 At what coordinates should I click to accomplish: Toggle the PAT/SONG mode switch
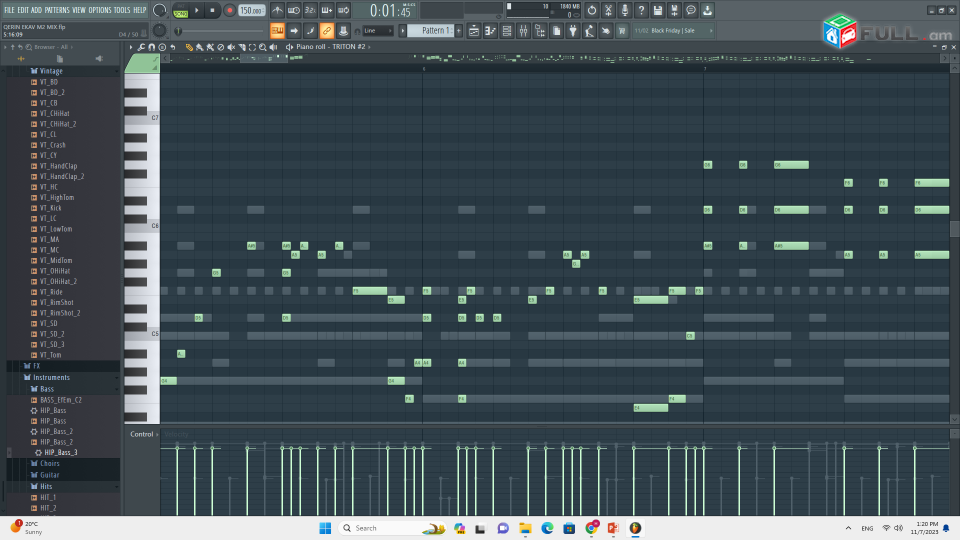coord(181,10)
